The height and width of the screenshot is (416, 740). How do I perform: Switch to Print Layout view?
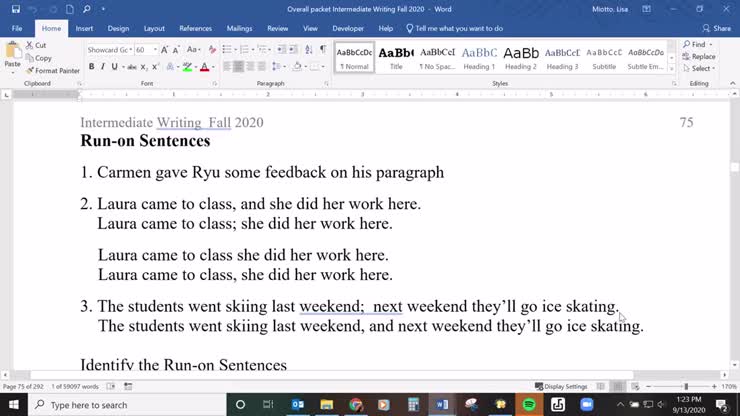(x=617, y=386)
